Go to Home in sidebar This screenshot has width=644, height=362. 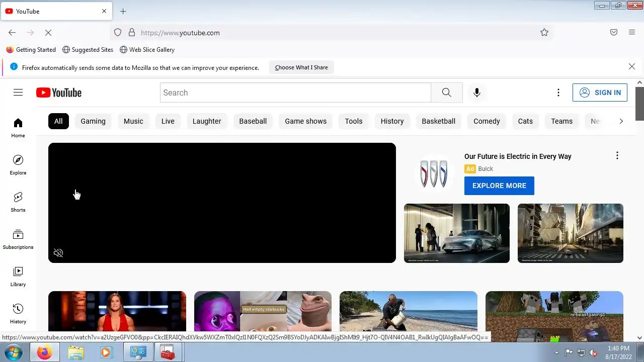pyautogui.click(x=18, y=128)
